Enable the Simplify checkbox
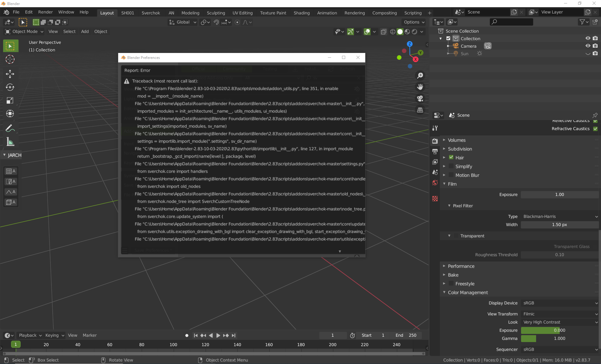The width and height of the screenshot is (601, 364). (451, 166)
